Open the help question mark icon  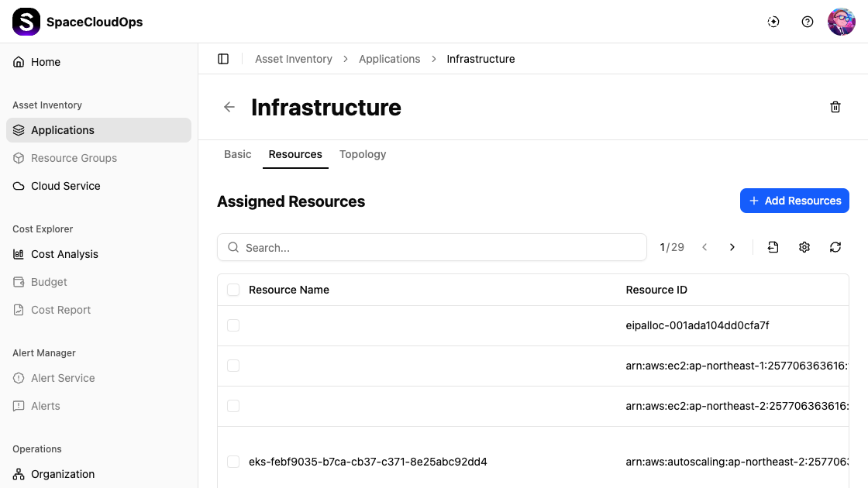tap(808, 22)
